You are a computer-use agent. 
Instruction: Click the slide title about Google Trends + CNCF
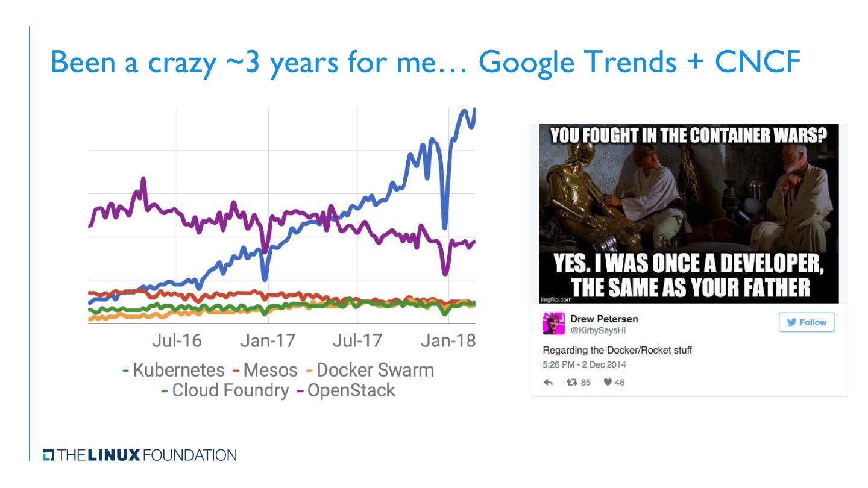coord(425,63)
